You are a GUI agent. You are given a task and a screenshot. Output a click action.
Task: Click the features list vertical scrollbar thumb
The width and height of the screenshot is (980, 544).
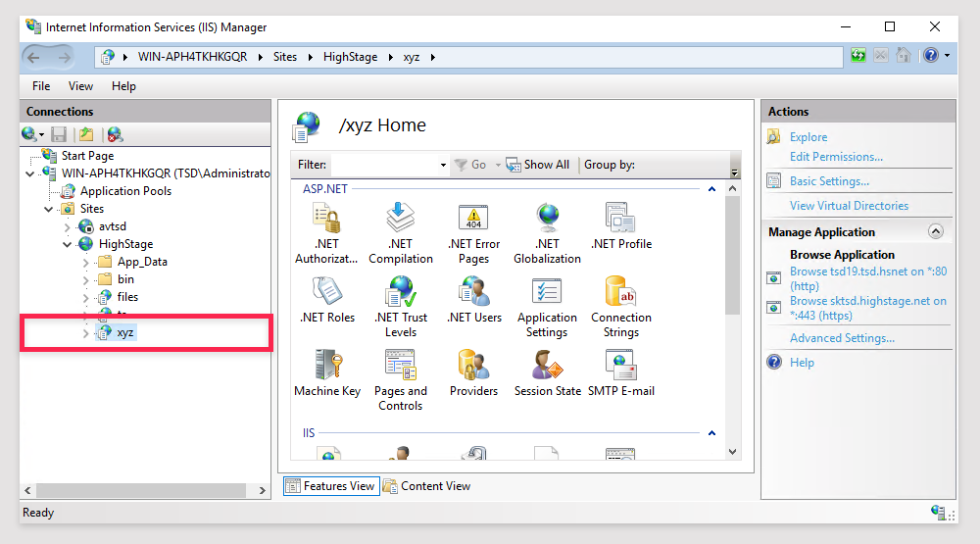coord(732,255)
